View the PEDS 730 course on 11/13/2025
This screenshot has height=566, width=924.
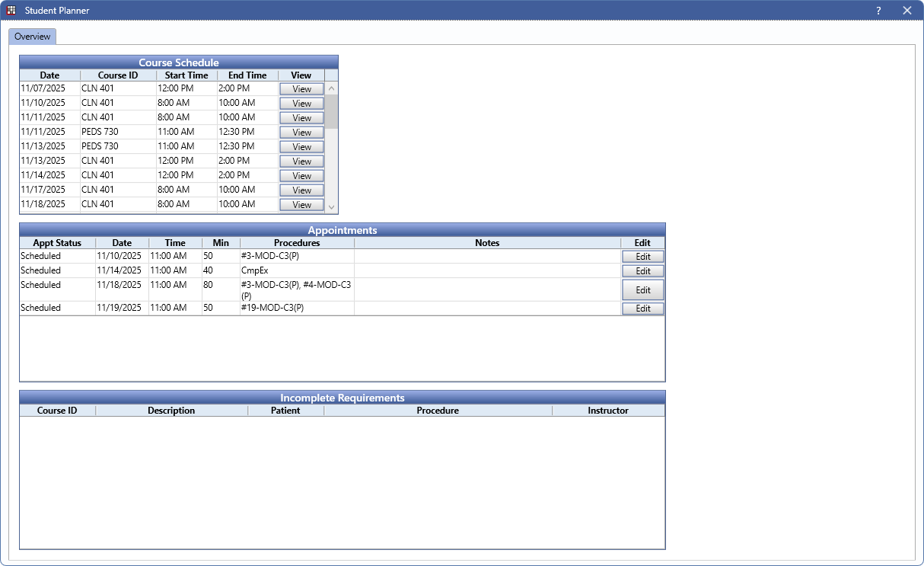(x=301, y=147)
